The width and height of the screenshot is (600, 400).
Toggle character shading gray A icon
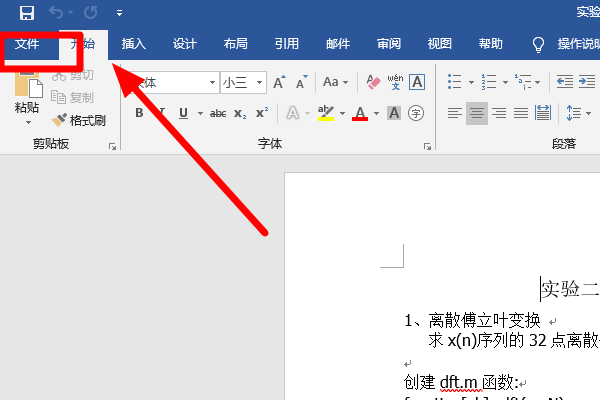(x=394, y=113)
